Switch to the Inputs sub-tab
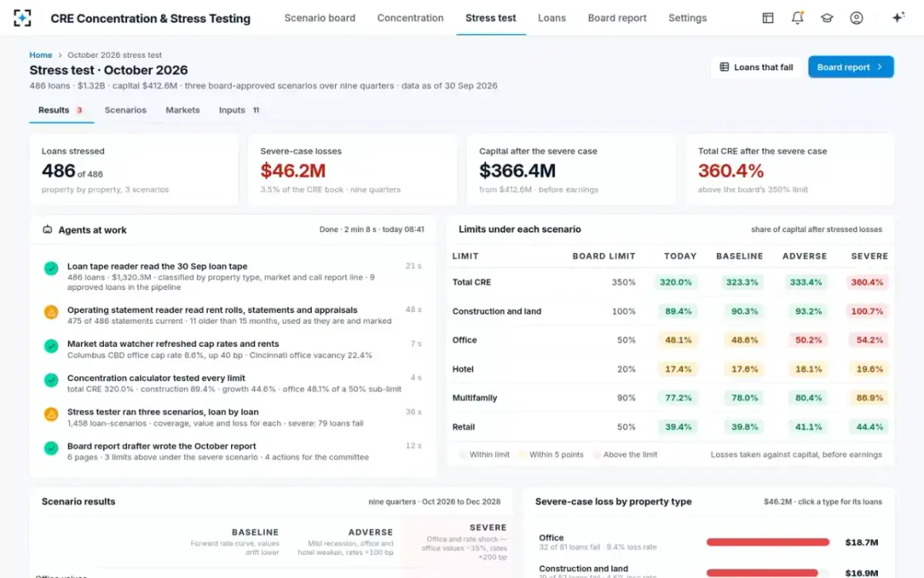The height and width of the screenshot is (578, 924). point(239,110)
